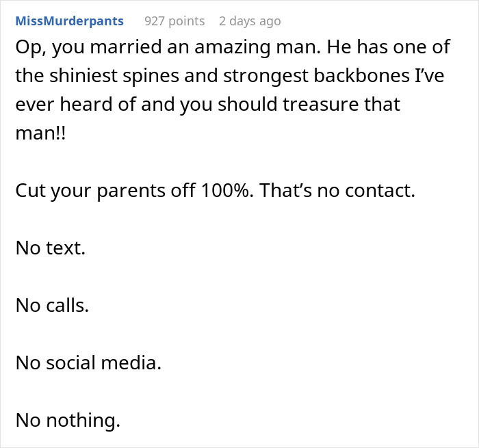Click the 927 points score label
479x448 pixels.
pyautogui.click(x=174, y=21)
